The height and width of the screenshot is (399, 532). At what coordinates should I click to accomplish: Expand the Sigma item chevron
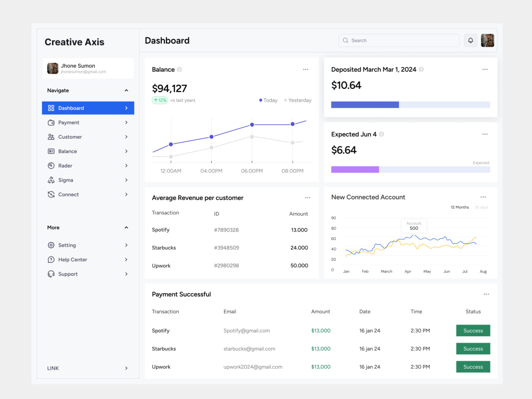click(x=126, y=180)
